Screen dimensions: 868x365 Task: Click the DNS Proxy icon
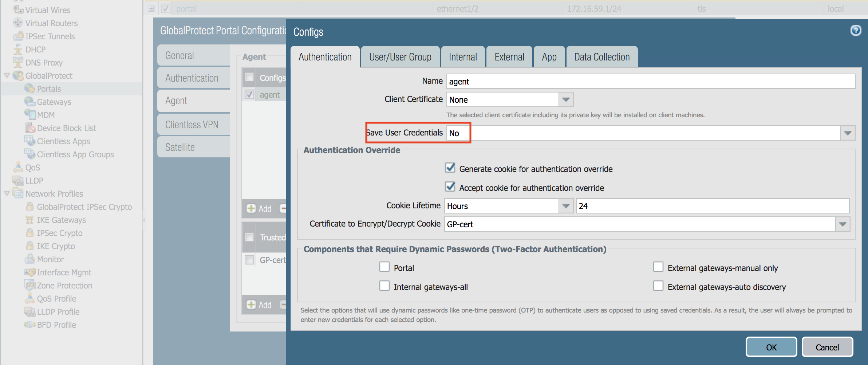18,62
